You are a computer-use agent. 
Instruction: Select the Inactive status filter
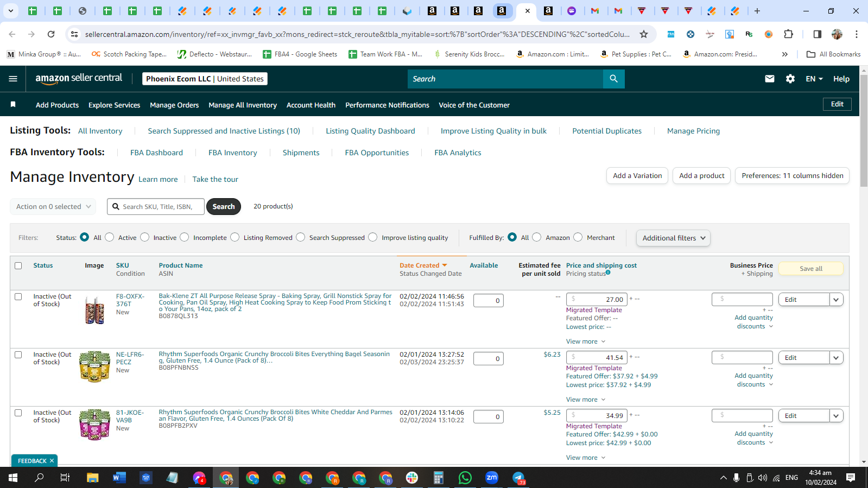tap(145, 237)
